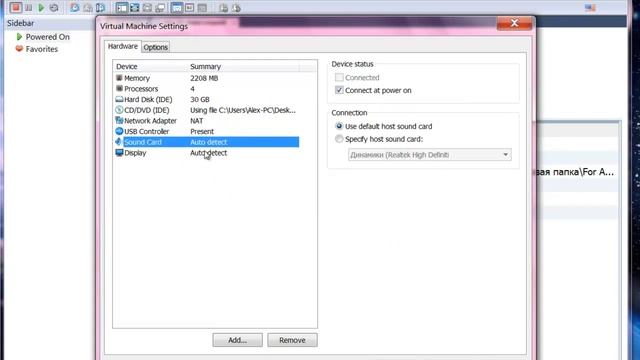Click the red Power Off toolbar icon
640x360 pixels.
pos(16,7)
